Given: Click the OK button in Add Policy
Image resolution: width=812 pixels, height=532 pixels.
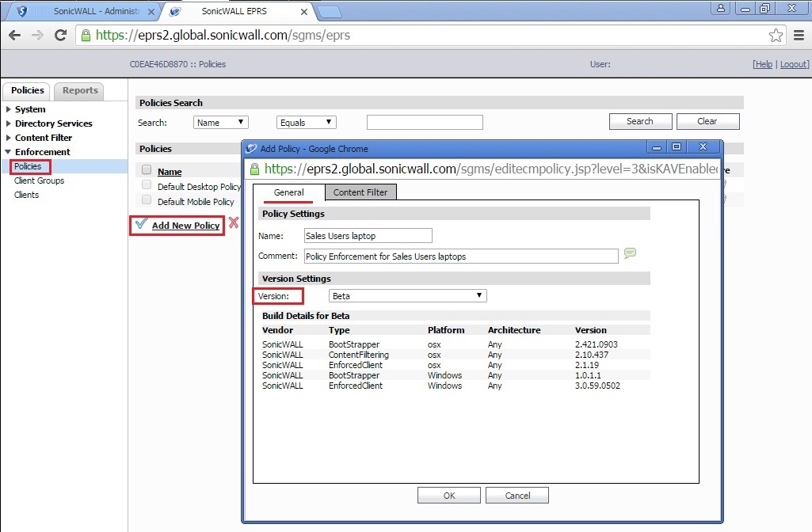Looking at the screenshot, I should click(448, 496).
